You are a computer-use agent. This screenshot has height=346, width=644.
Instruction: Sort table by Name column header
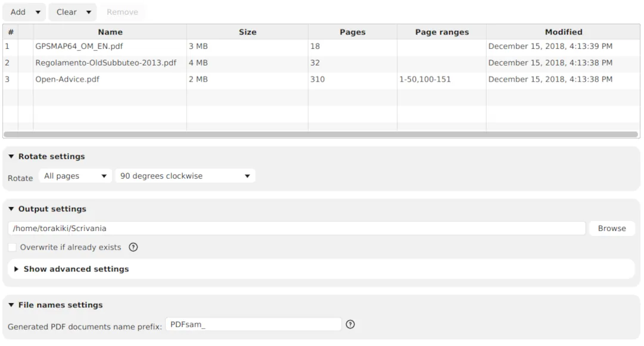coord(110,32)
